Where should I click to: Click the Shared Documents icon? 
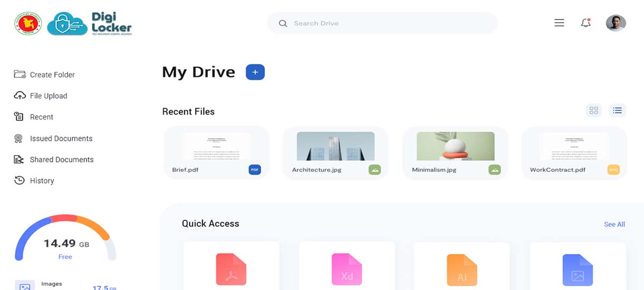point(19,159)
